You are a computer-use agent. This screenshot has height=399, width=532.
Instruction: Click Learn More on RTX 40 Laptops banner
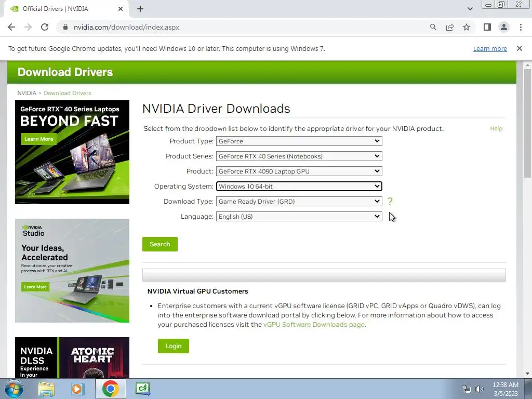coord(38,139)
